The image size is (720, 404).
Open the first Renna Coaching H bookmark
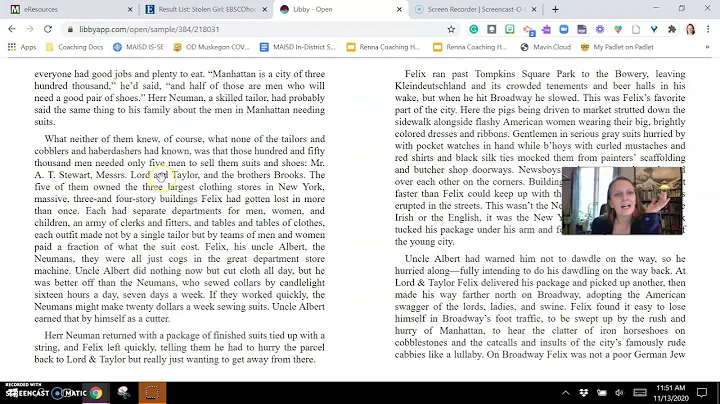pos(383,47)
